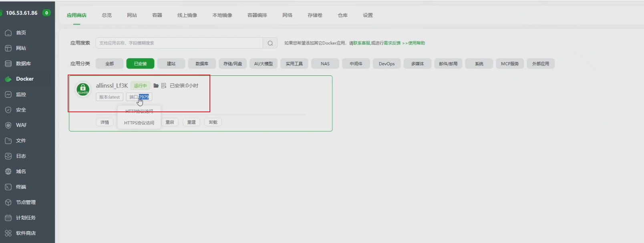Image resolution: width=644 pixels, height=243 pixels.
Task: Click the 网站 website sidebar icon
Action: (x=8, y=48)
